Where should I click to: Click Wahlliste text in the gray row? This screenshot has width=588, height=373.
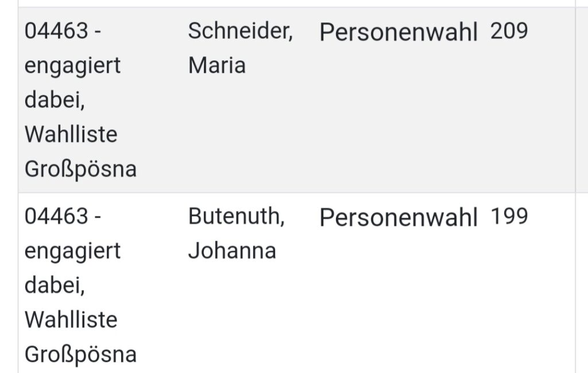click(71, 134)
